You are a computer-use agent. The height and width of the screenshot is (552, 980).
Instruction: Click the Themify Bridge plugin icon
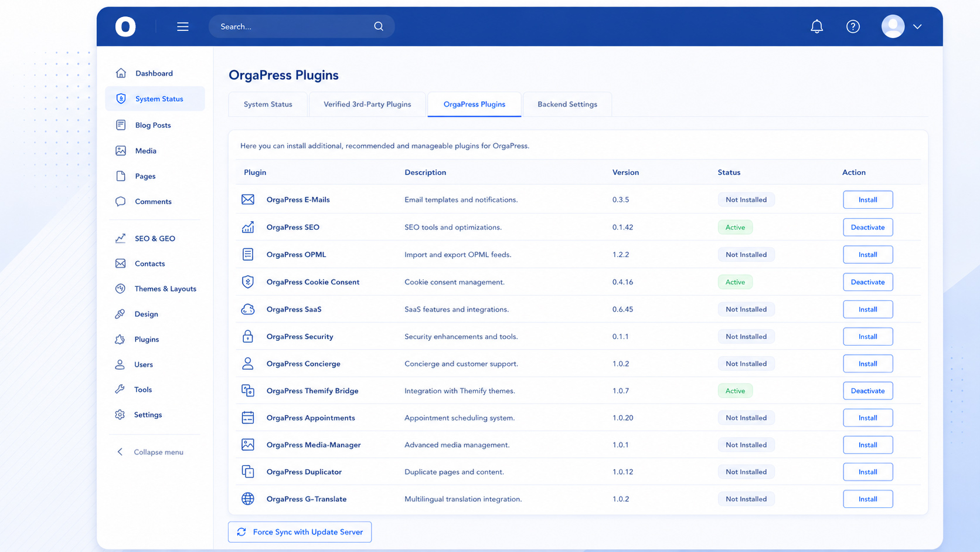tap(248, 391)
